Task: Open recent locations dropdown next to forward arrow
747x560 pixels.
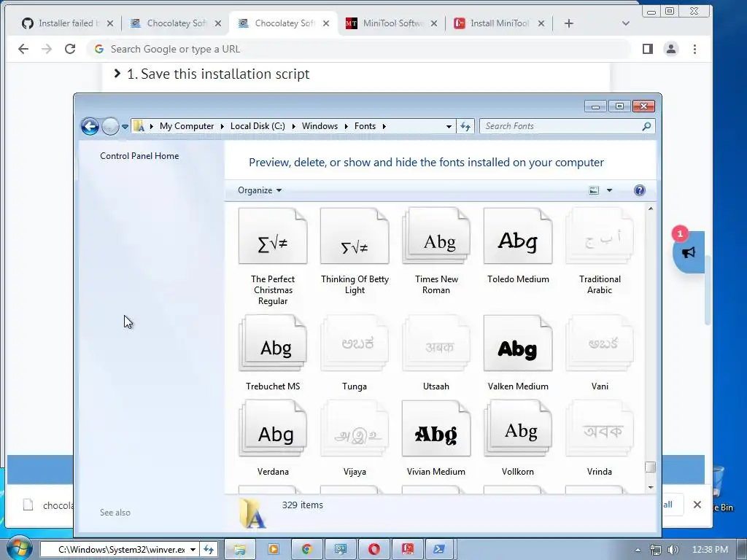Action: pyautogui.click(x=125, y=127)
